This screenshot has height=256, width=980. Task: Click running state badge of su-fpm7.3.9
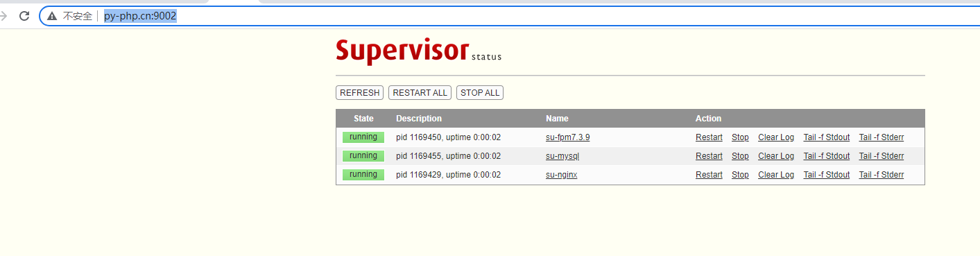point(363,137)
